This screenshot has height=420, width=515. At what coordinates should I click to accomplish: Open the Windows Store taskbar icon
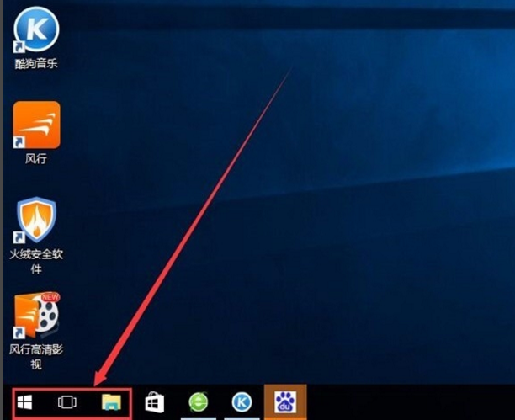click(154, 402)
